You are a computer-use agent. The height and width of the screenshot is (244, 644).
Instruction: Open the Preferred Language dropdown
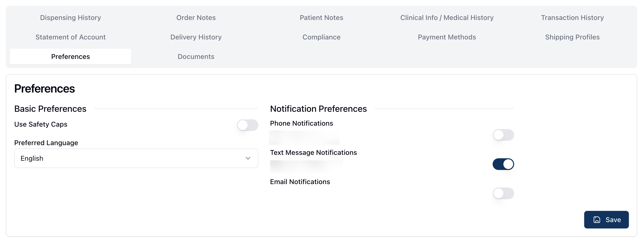[x=136, y=158]
